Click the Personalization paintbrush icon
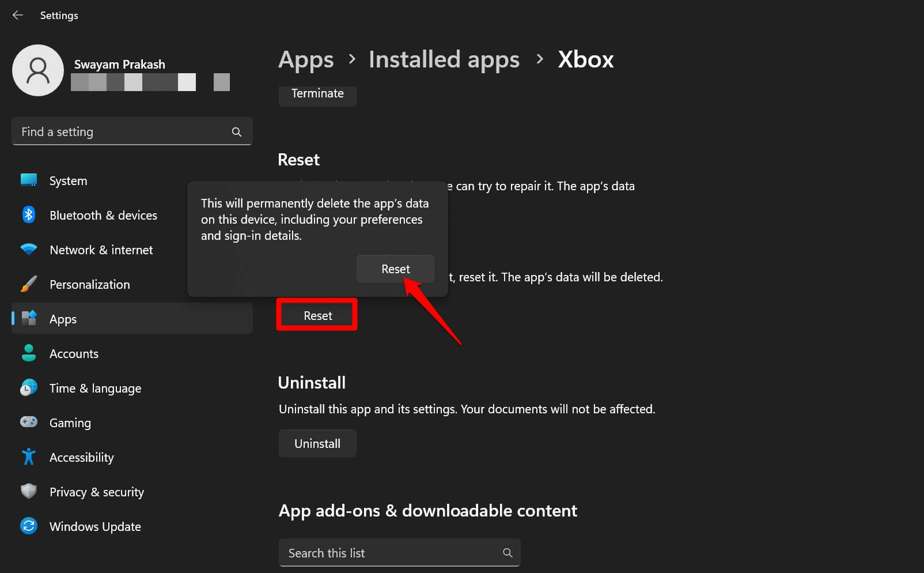 pyautogui.click(x=28, y=284)
